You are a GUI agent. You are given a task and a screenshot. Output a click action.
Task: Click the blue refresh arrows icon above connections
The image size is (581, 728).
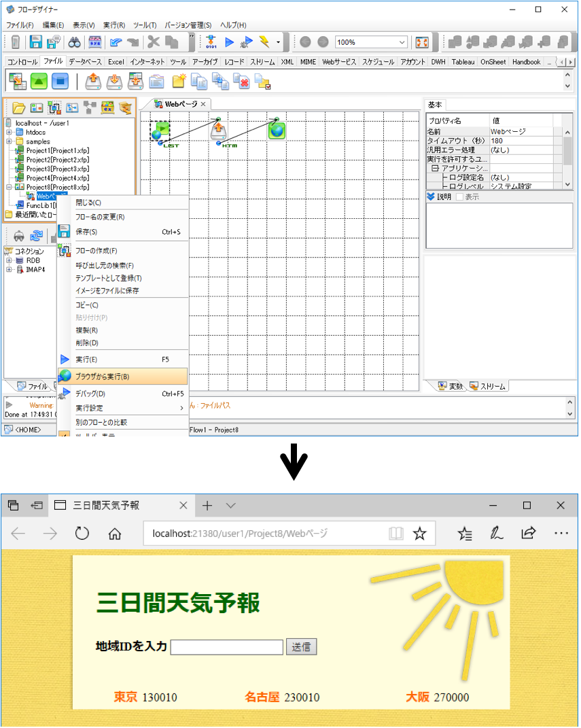click(x=36, y=236)
